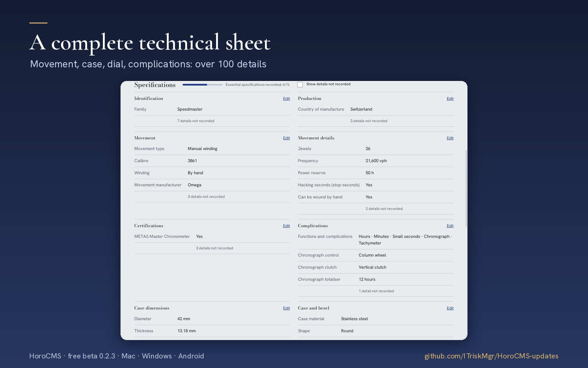588x368 pixels.
Task: Click the Thickness value '13.18 mm'
Action: 187,331
